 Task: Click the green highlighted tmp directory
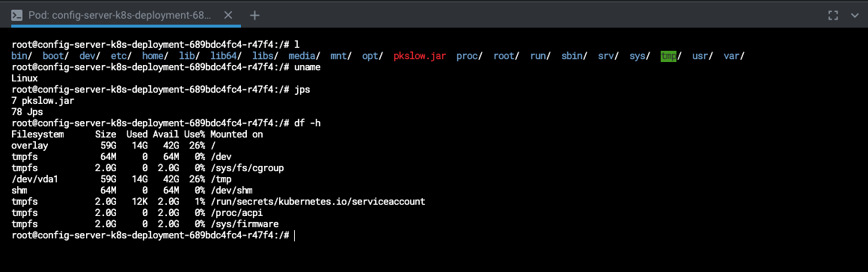[x=669, y=56]
